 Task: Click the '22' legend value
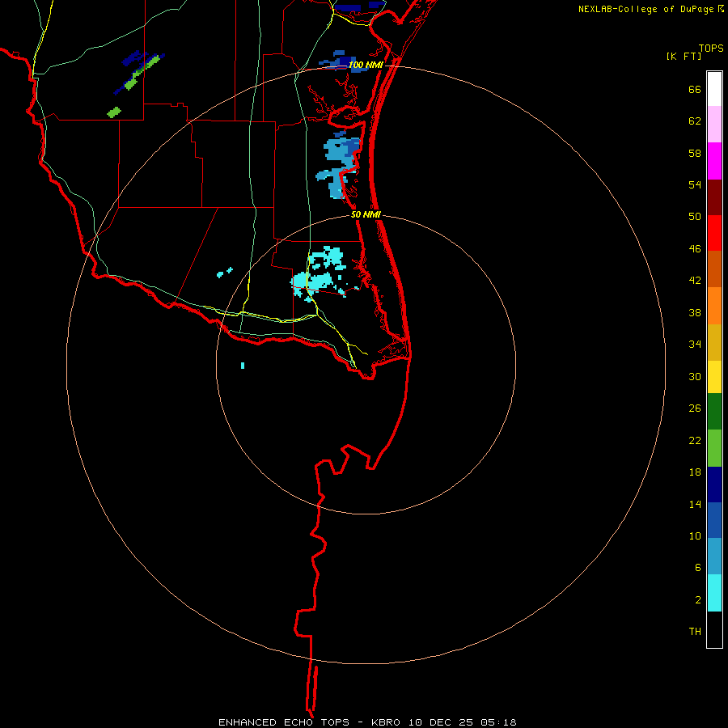point(695,440)
